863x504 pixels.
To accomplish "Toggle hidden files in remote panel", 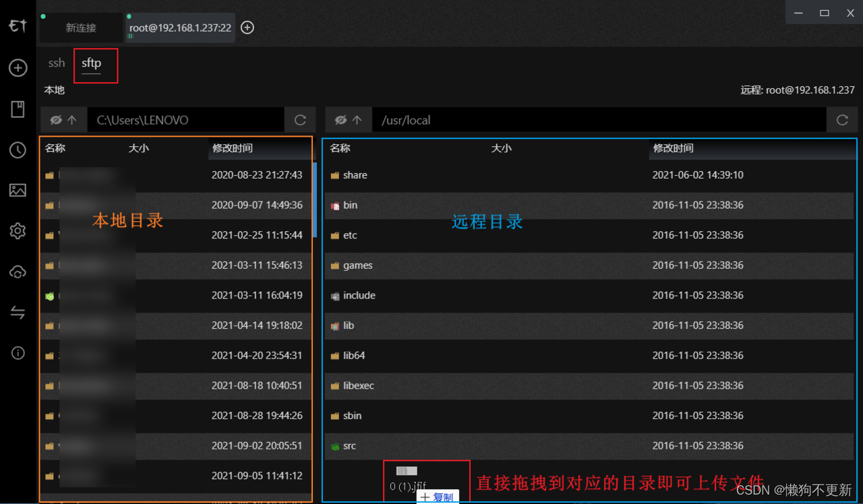I will click(x=341, y=120).
